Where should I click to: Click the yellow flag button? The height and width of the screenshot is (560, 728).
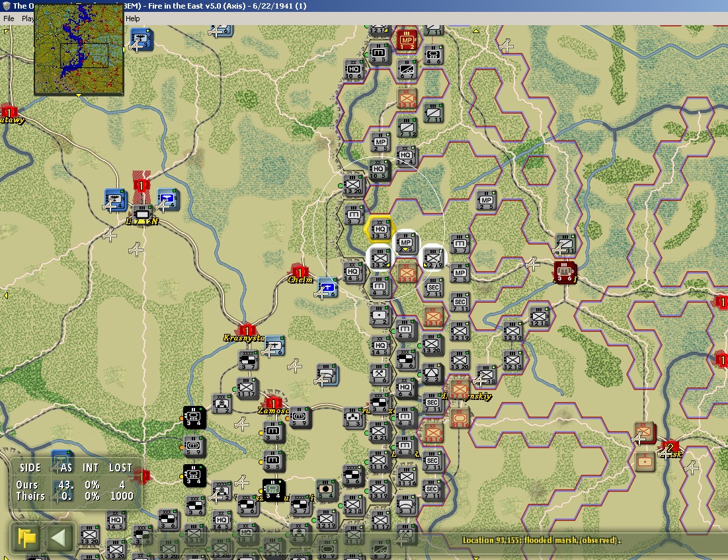(27, 538)
